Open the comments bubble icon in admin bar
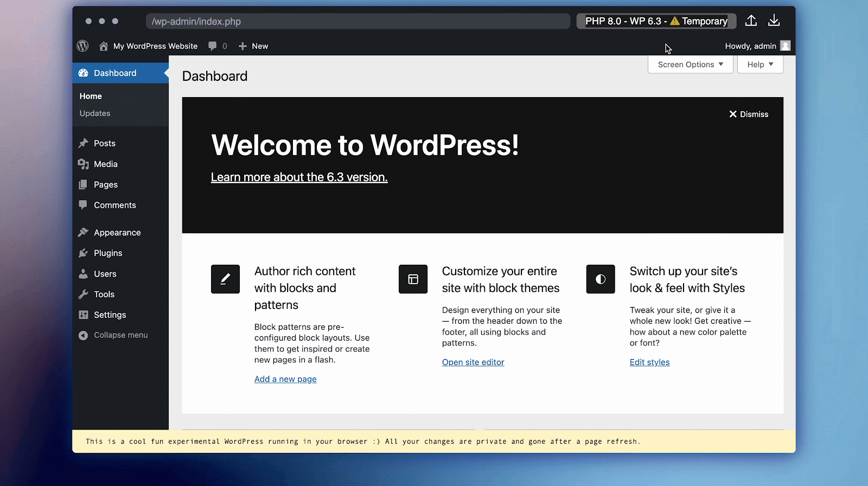 click(x=213, y=46)
